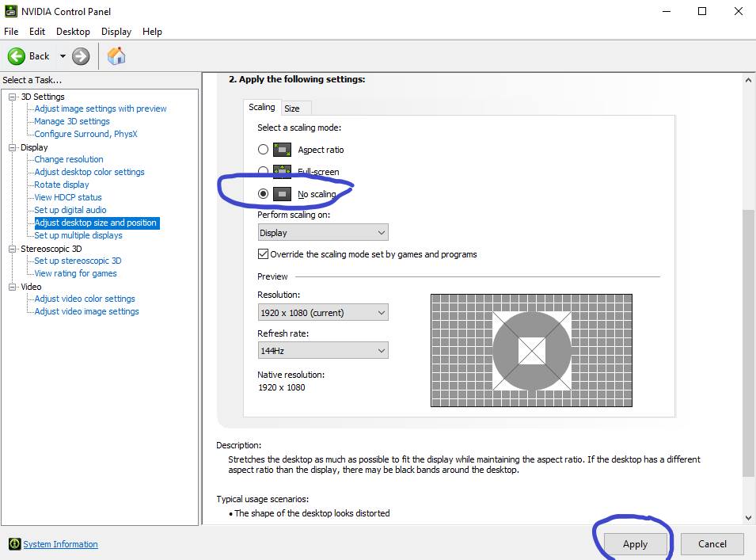756x560 pixels.
Task: Open the Home page icon
Action: 116,56
